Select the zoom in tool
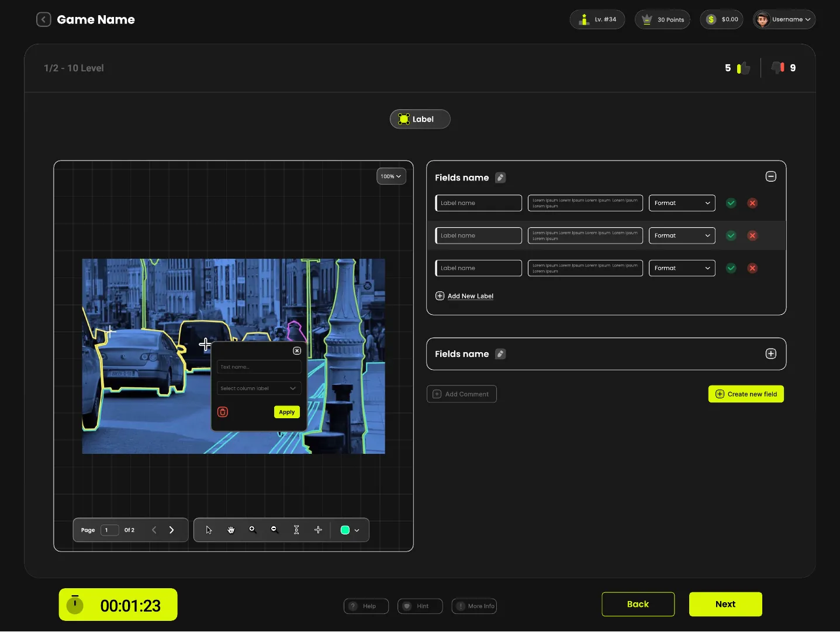This screenshot has height=632, width=840. 253,530
